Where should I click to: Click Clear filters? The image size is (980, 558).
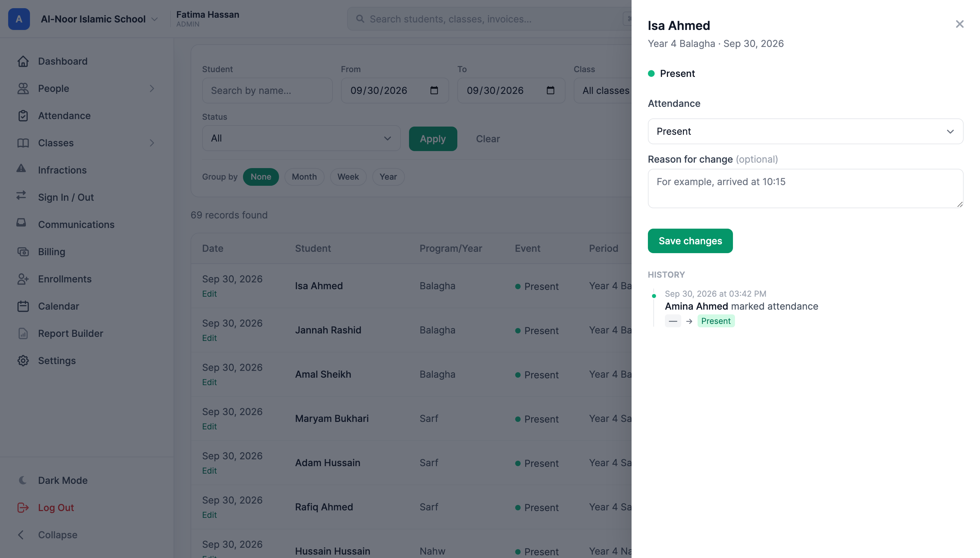(x=488, y=139)
